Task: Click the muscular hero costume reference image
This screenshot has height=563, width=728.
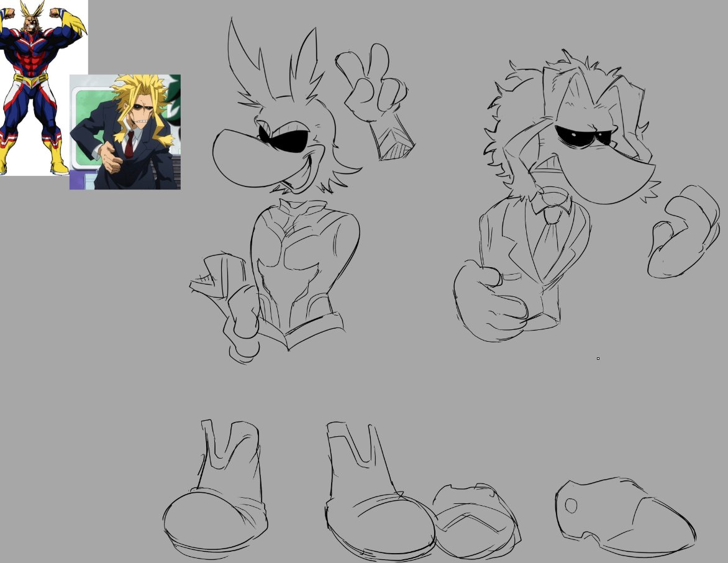Action: (x=43, y=88)
